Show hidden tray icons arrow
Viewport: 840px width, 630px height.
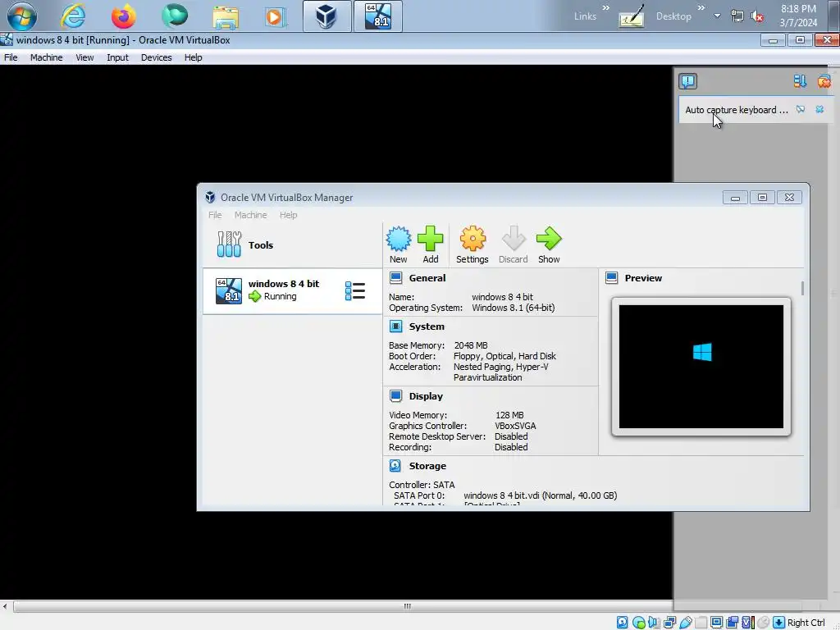tap(717, 16)
